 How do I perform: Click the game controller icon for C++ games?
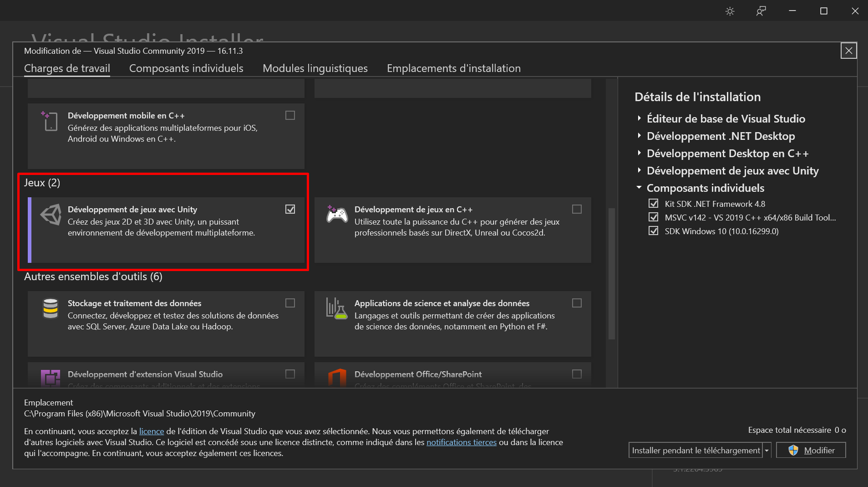pos(337,214)
